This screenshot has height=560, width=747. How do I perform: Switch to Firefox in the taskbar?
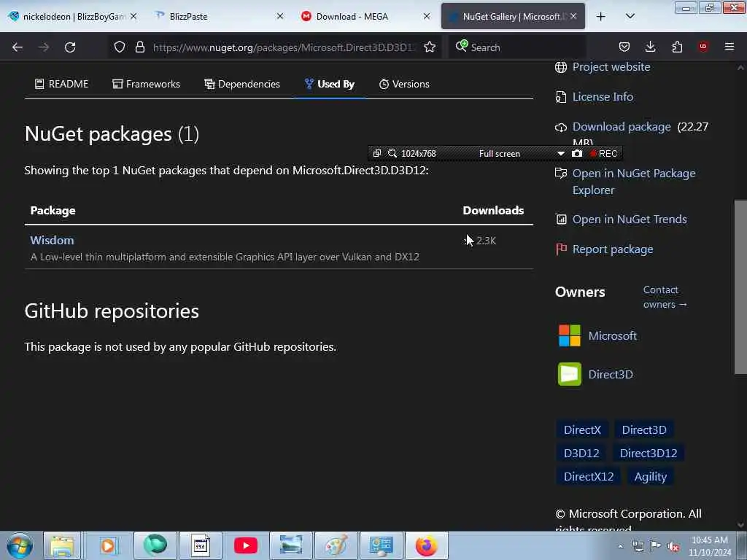[426, 545]
